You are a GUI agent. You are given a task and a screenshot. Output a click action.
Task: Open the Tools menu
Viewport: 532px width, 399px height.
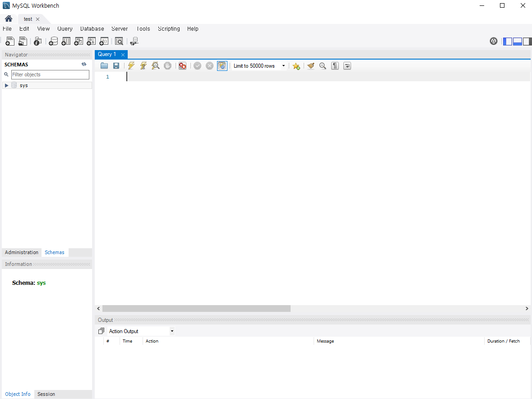pos(143,29)
